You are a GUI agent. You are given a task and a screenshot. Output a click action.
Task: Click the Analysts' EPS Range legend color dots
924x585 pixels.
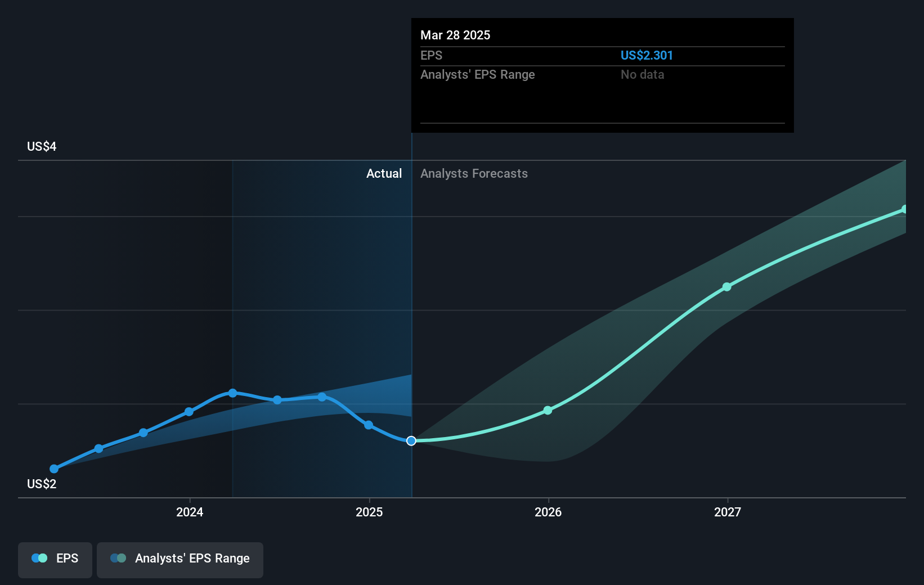(118, 558)
